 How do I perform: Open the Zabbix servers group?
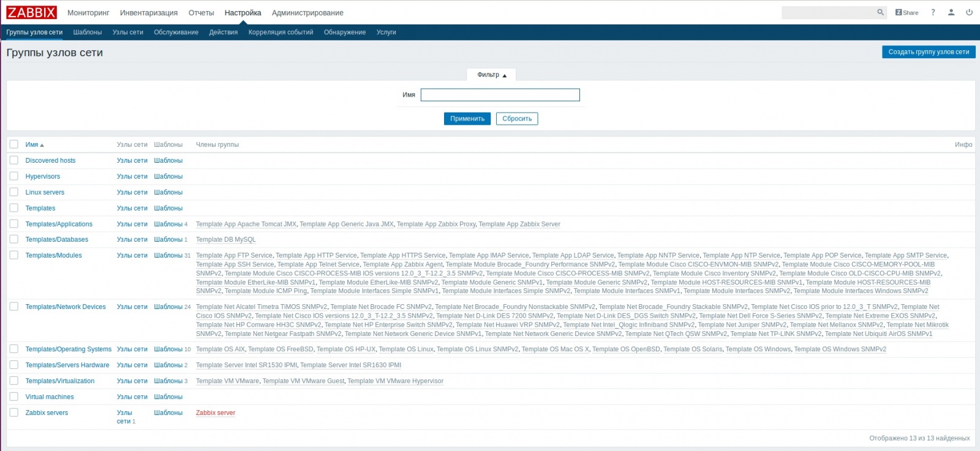click(47, 412)
